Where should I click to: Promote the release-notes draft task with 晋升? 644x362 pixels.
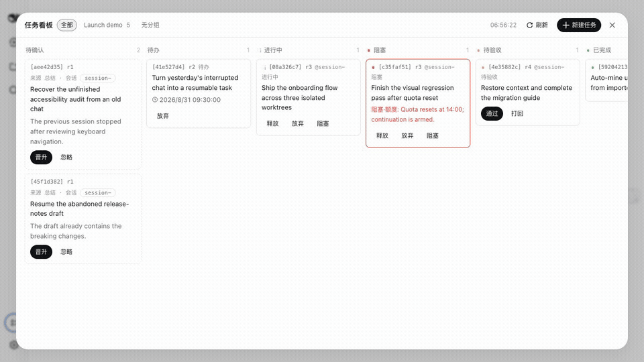41,251
